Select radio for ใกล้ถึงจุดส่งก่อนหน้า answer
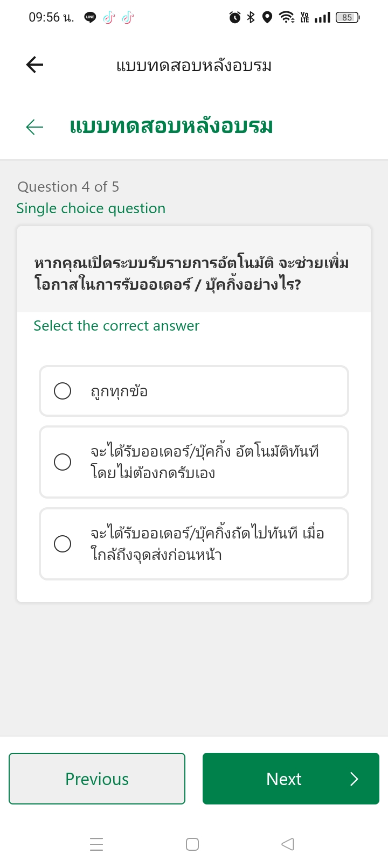Viewport: 388px width, 868px height. pos(63,544)
